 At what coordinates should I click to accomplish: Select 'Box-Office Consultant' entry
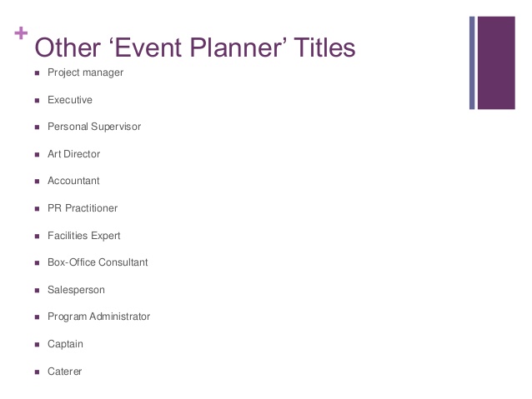tap(98, 262)
